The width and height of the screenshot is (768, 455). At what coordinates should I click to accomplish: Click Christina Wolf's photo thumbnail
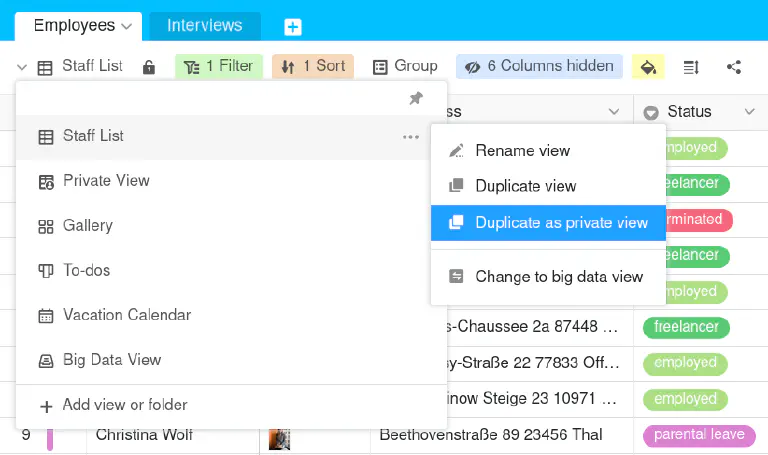pyautogui.click(x=280, y=437)
